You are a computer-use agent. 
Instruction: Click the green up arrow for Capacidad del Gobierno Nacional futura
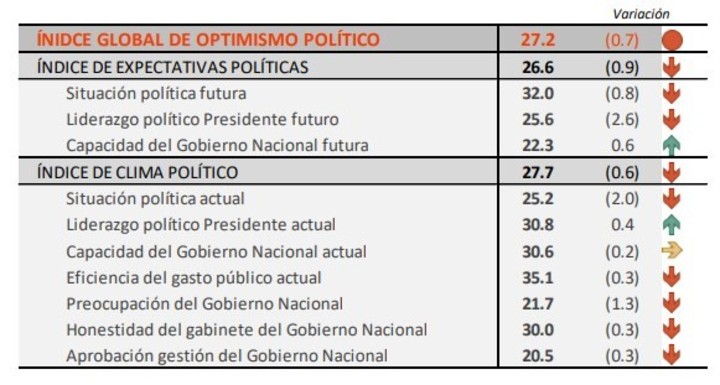pyautogui.click(x=671, y=146)
